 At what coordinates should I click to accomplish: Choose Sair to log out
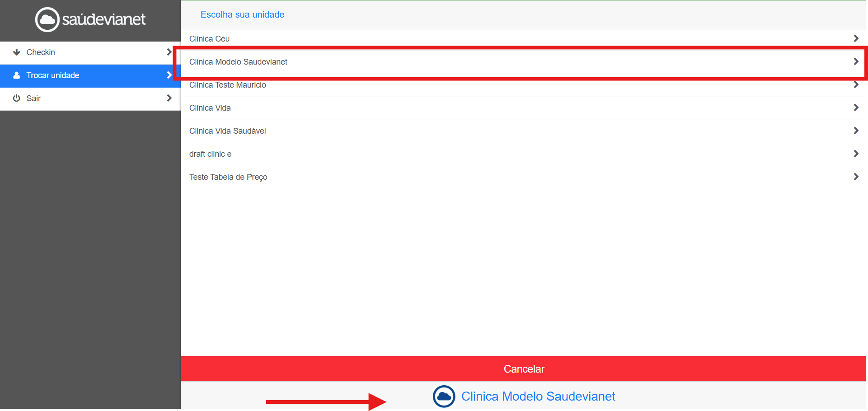click(90, 98)
